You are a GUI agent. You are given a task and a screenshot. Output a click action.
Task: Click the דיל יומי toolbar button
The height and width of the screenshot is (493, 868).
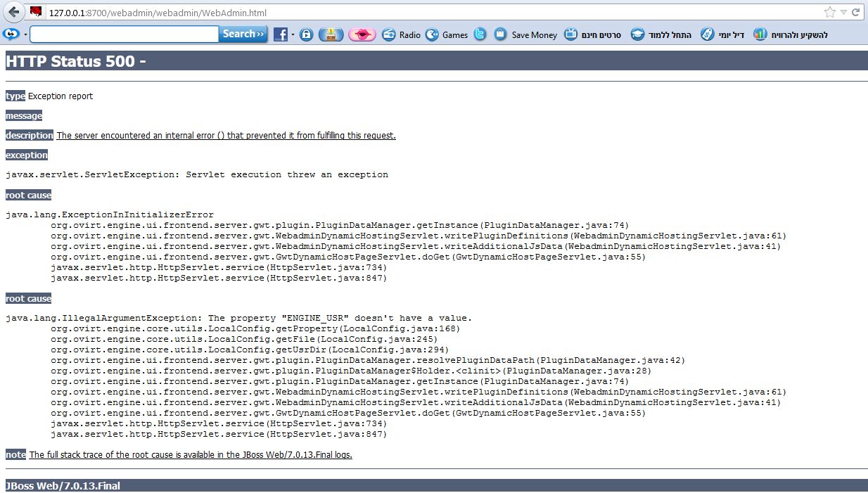point(716,34)
